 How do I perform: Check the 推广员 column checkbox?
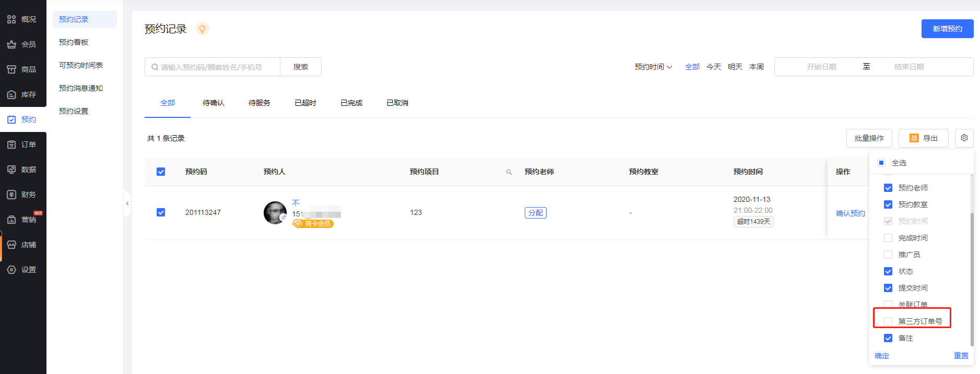pos(888,255)
